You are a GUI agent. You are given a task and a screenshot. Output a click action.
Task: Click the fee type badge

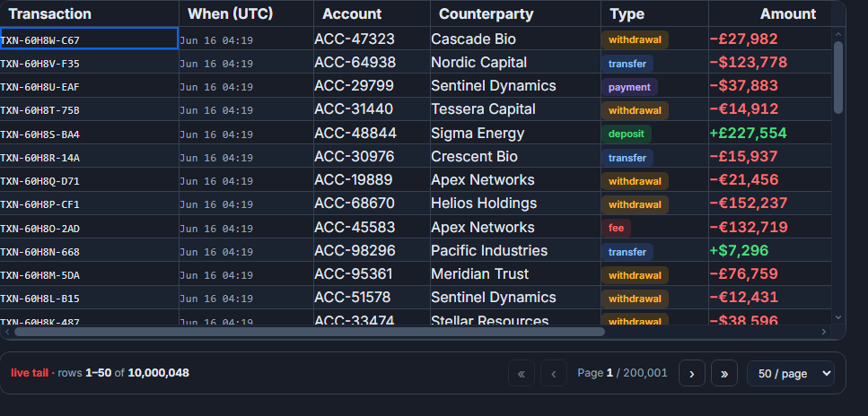[x=616, y=228]
